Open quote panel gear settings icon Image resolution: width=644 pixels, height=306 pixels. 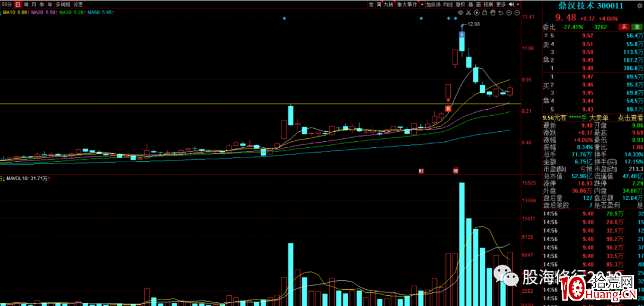pyautogui.click(x=640, y=6)
